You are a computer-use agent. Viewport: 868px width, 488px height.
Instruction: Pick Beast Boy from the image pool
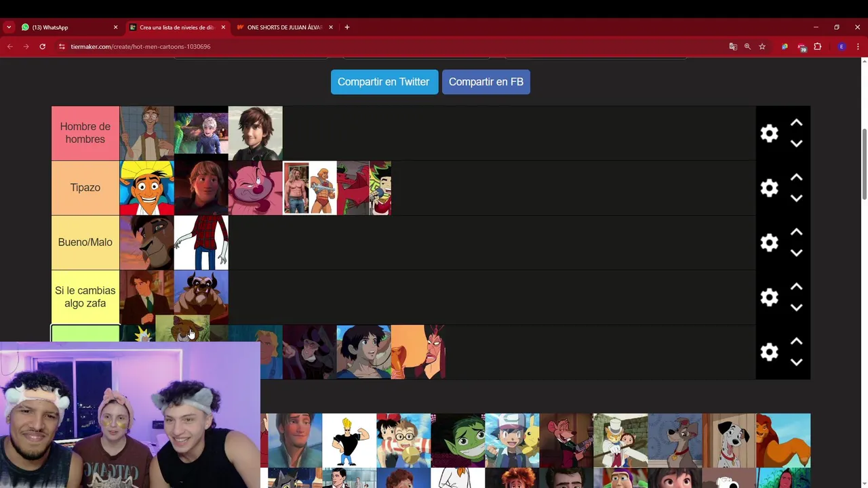click(458, 441)
